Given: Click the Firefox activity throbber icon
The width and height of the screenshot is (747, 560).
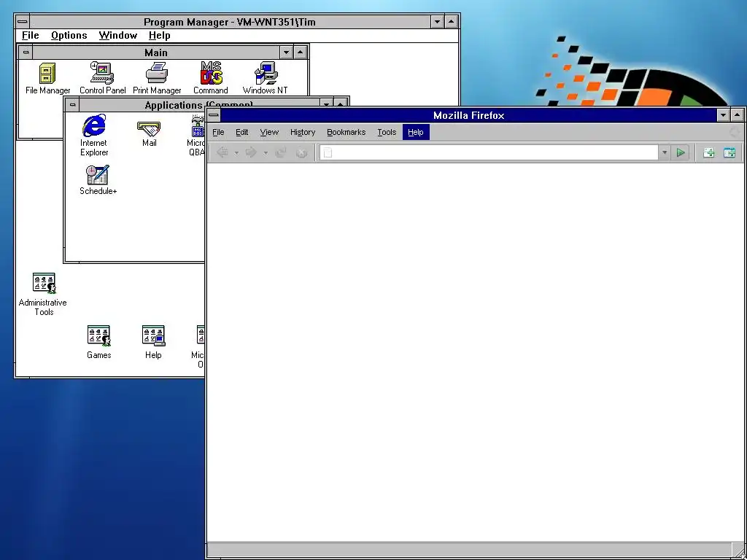Looking at the screenshot, I should [735, 133].
